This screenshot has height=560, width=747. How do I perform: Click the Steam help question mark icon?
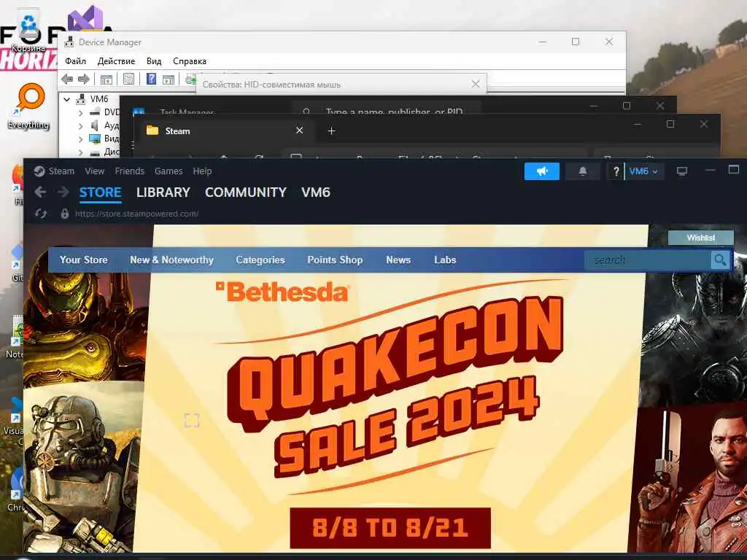coord(616,171)
